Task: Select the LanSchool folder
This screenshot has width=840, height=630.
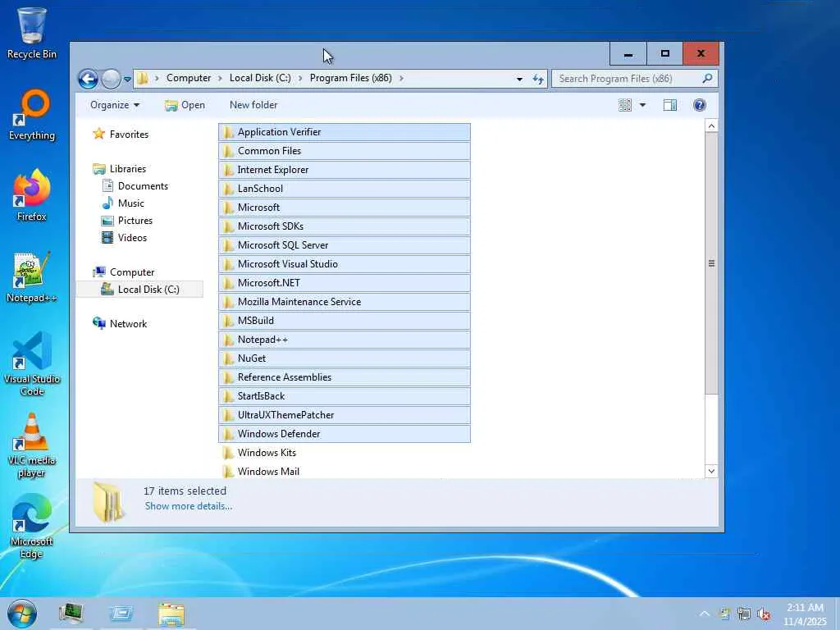Action: tap(345, 189)
